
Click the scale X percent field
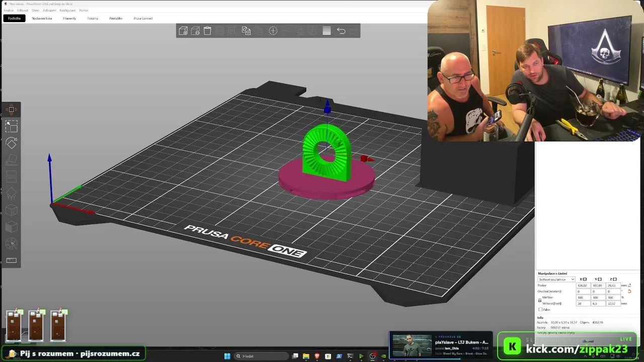[x=583, y=298]
